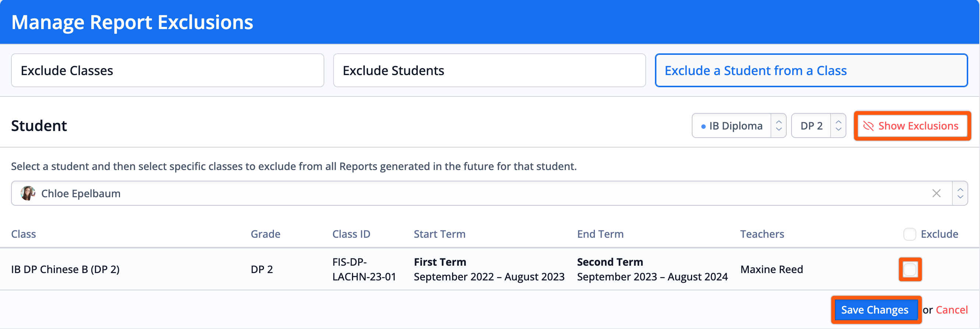Click the Show Exclusions button
The width and height of the screenshot is (980, 329).
(x=912, y=126)
